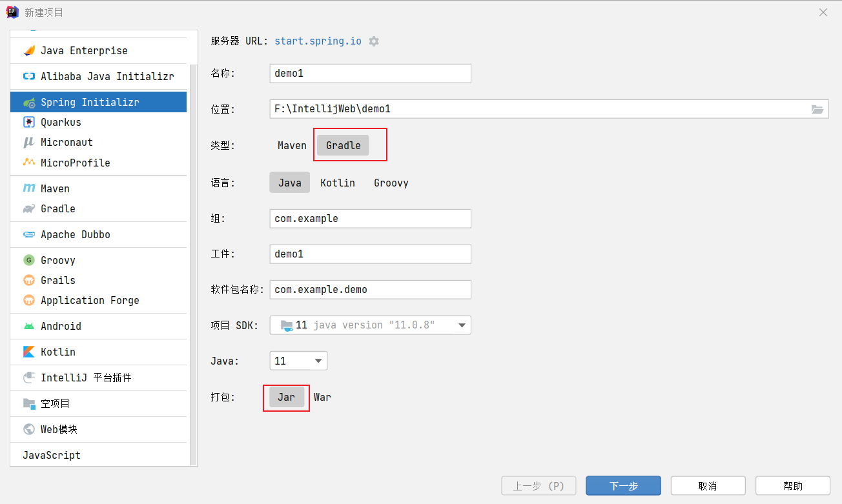Click the Apache Dubbo icon
The width and height of the screenshot is (842, 504).
(29, 234)
